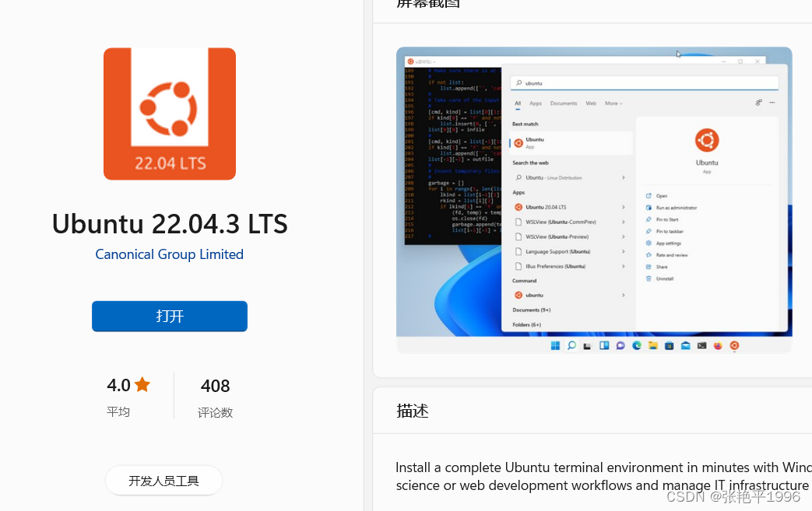Switch to the Apps search tab
Image resolution: width=812 pixels, height=511 pixels.
click(x=535, y=103)
